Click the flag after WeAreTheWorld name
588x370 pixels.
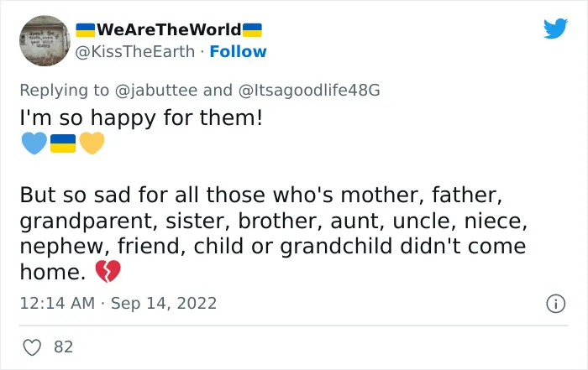[252, 30]
